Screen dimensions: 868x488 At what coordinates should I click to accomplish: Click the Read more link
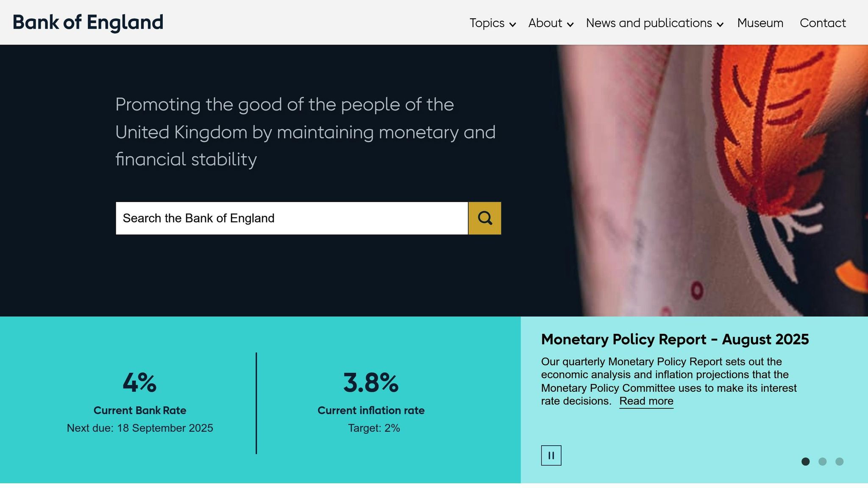coord(646,401)
